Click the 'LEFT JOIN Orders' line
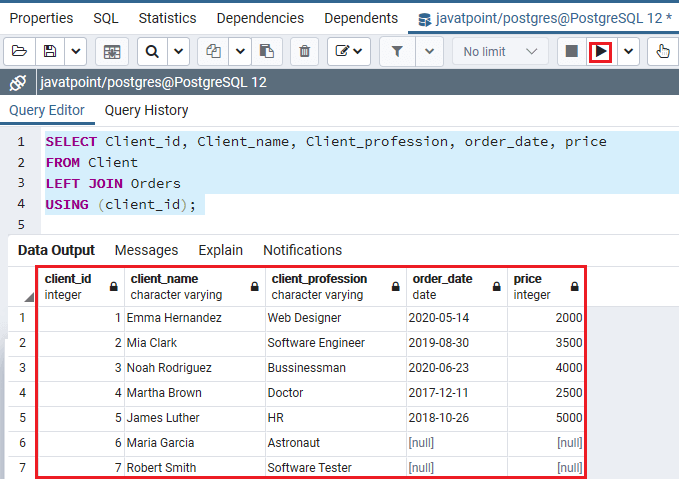679x479 pixels. tap(113, 184)
